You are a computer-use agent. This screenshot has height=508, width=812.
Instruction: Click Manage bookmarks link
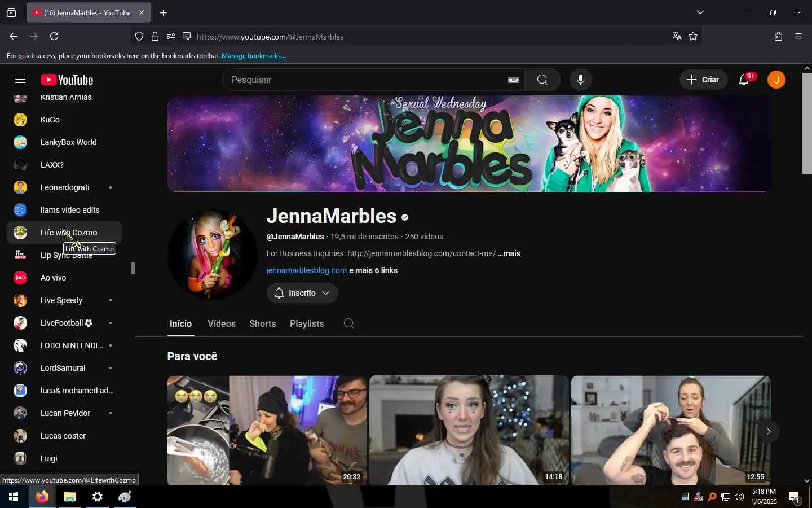click(x=254, y=56)
